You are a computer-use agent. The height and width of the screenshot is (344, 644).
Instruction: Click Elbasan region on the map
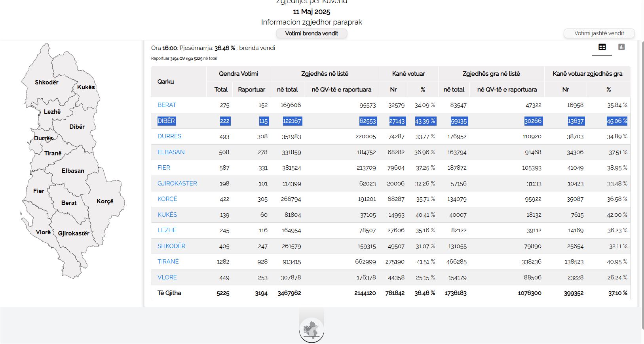tap(73, 171)
